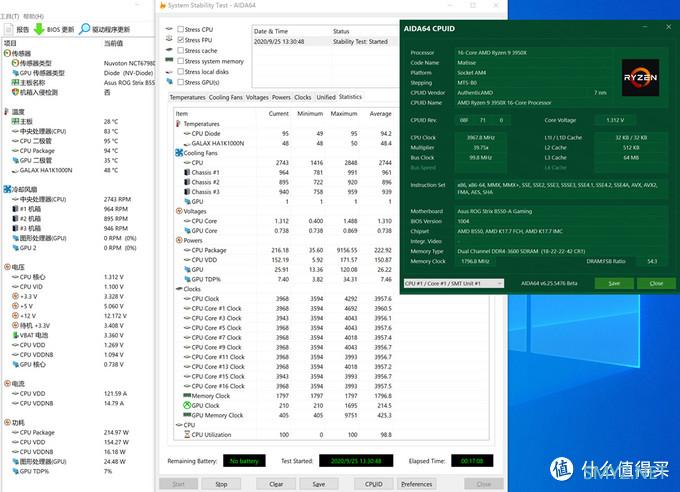Collapse the voltage section in left panel
The width and height of the screenshot is (680, 492).
[7, 267]
